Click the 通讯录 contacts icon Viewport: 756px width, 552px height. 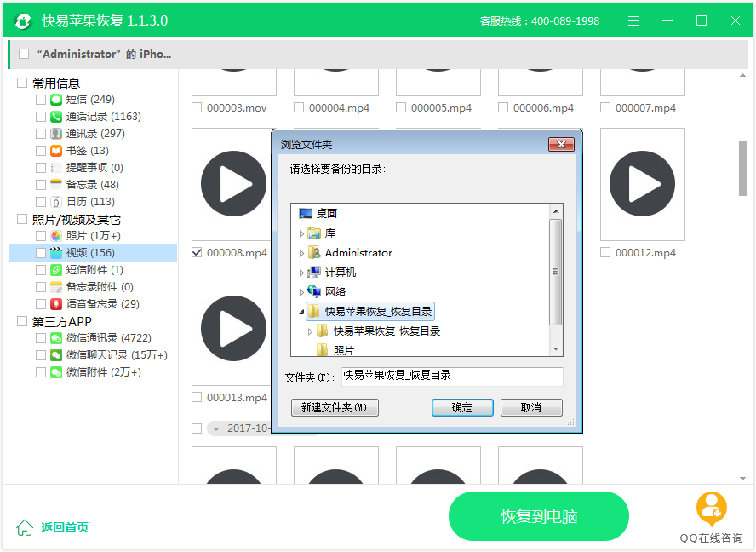click(56, 133)
